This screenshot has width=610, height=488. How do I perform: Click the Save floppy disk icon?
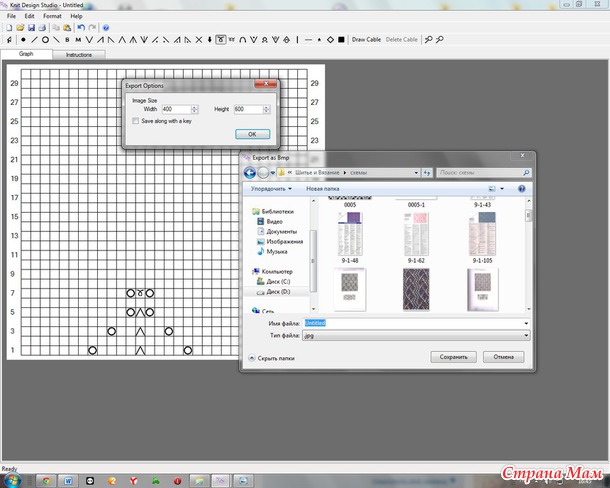tap(31, 28)
